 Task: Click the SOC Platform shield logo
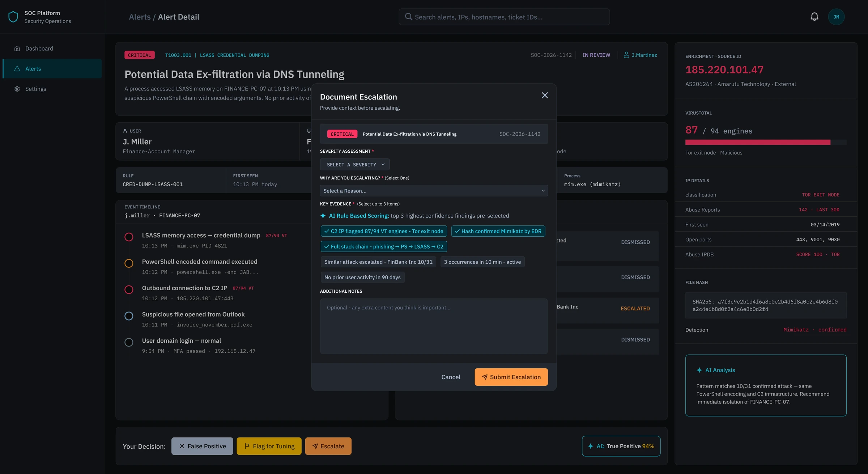coord(13,17)
